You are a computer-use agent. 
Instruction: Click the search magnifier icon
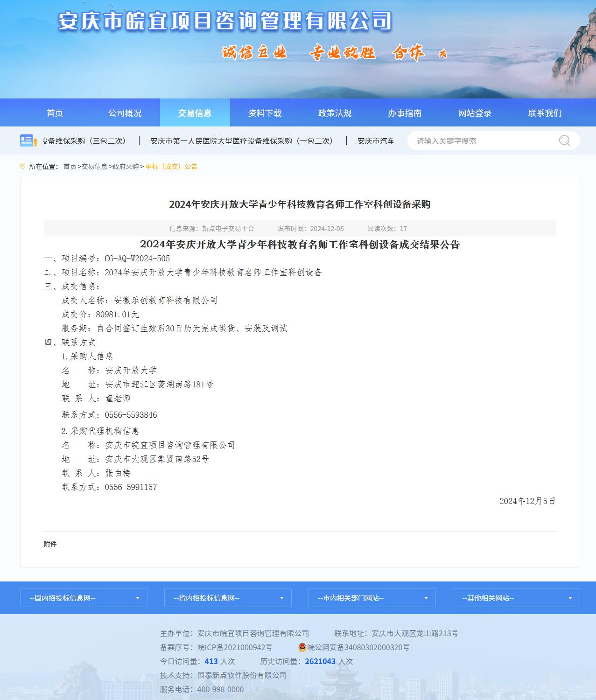tap(564, 140)
